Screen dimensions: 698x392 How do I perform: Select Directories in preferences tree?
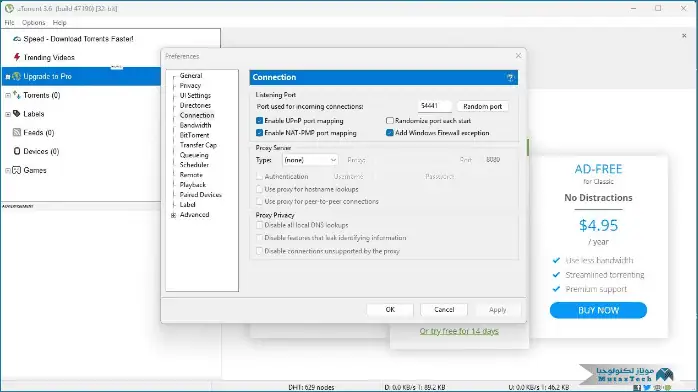pyautogui.click(x=195, y=105)
